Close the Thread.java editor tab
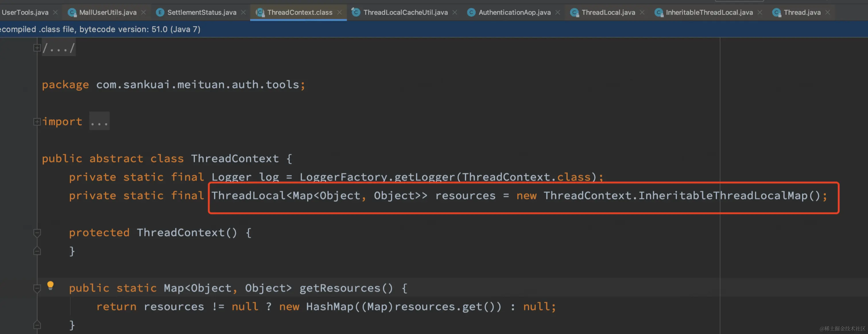This screenshot has width=868, height=334. click(828, 12)
